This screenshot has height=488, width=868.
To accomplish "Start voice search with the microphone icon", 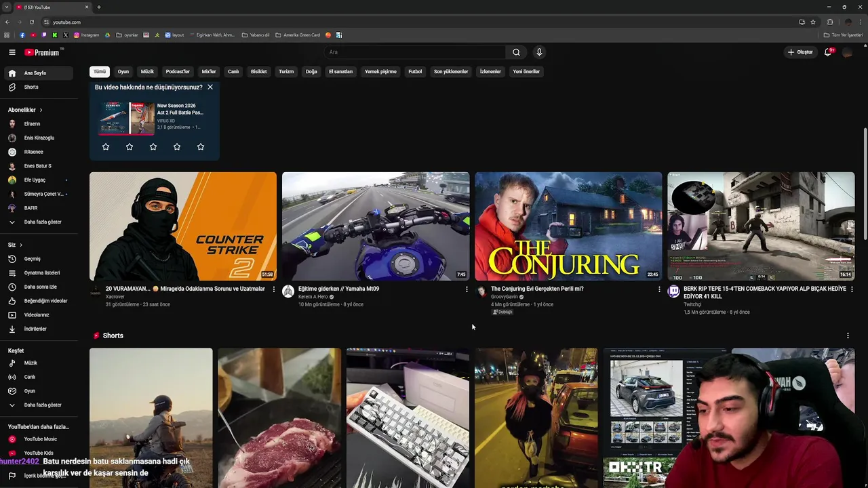I will click(539, 52).
